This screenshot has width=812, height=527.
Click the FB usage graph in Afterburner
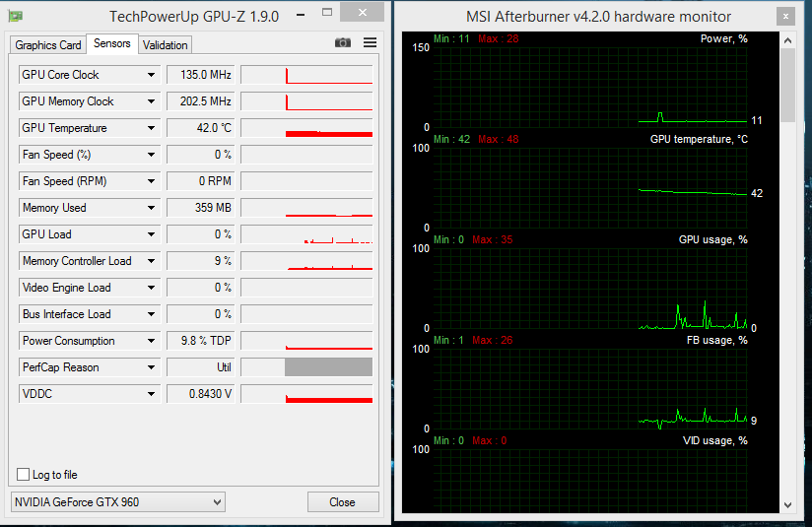click(590, 388)
